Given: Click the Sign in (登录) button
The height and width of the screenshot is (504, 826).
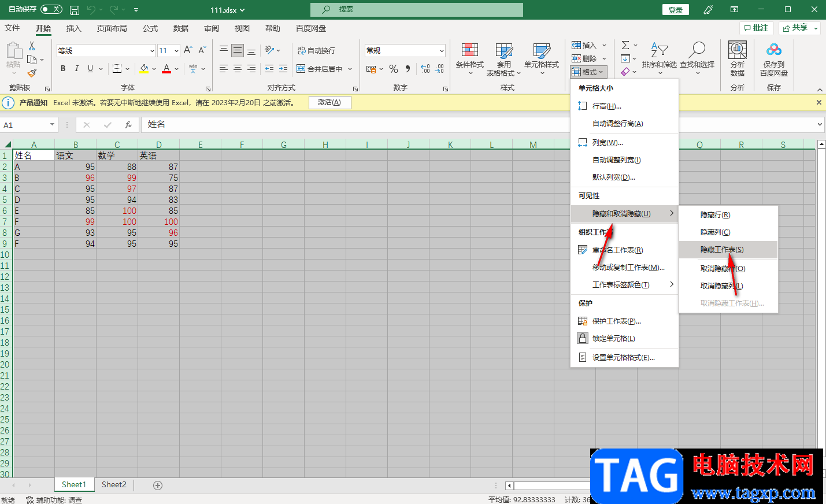Looking at the screenshot, I should [676, 10].
